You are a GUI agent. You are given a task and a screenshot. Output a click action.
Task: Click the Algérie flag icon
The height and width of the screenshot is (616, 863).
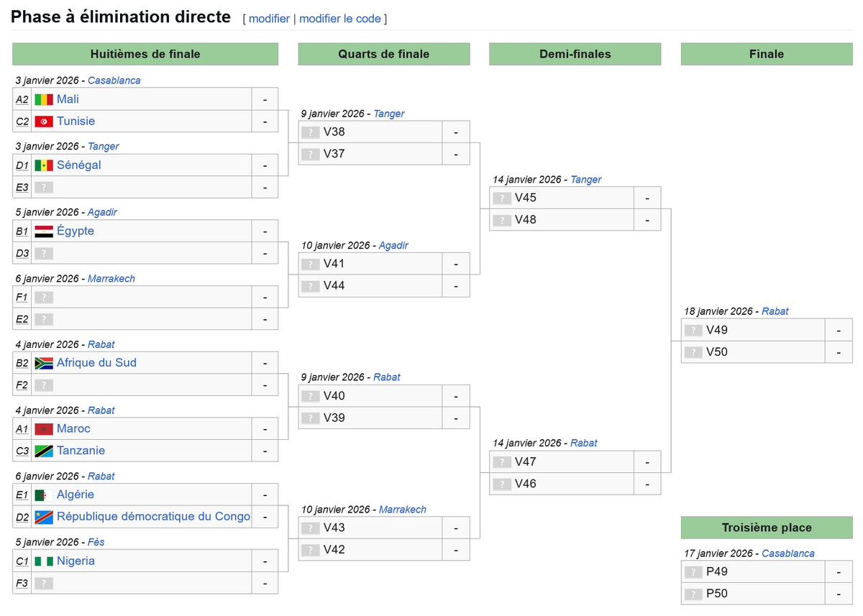tap(44, 495)
